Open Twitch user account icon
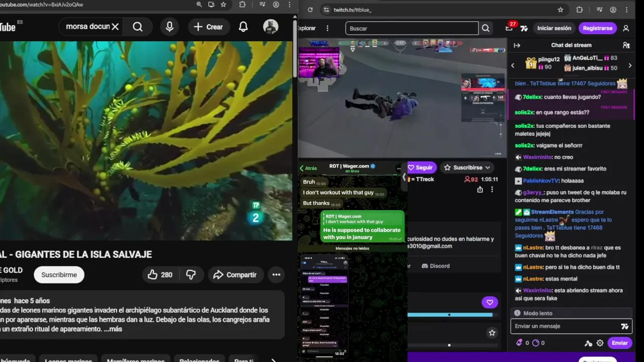Screen dimensions: 644x362 point(626,29)
